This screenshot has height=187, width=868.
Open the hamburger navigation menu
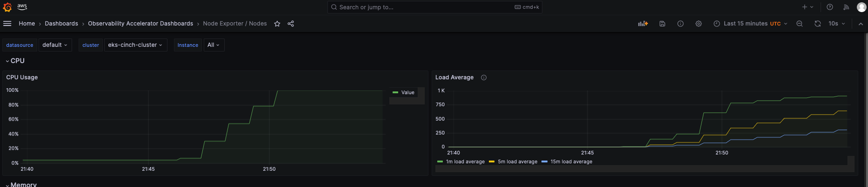(7, 24)
